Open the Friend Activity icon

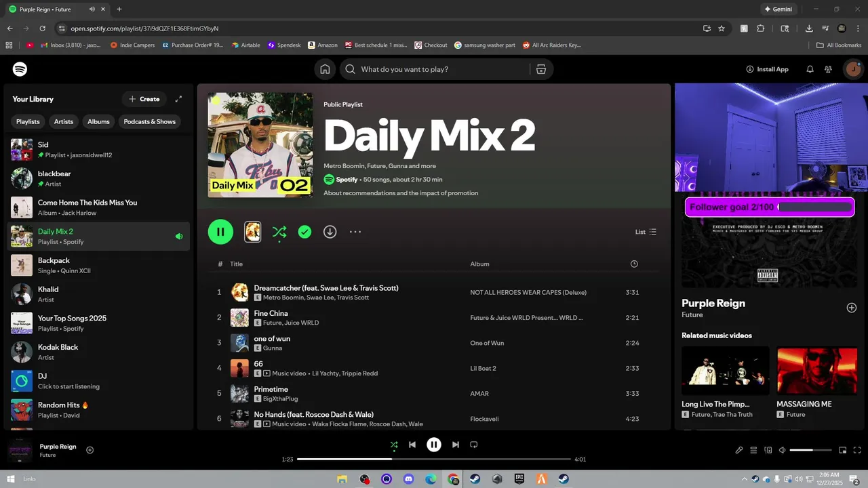[x=829, y=69]
